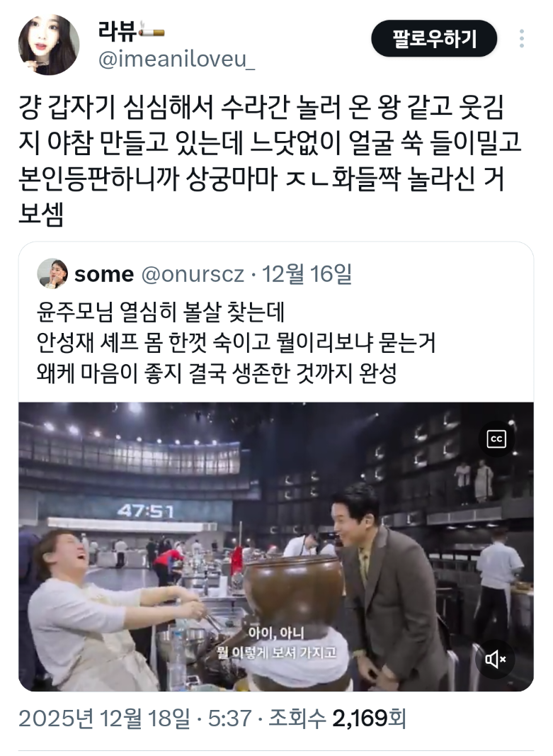553x756 pixels.
Task: Open the 2025년 12월 18일 timestamp link
Action: point(103,718)
